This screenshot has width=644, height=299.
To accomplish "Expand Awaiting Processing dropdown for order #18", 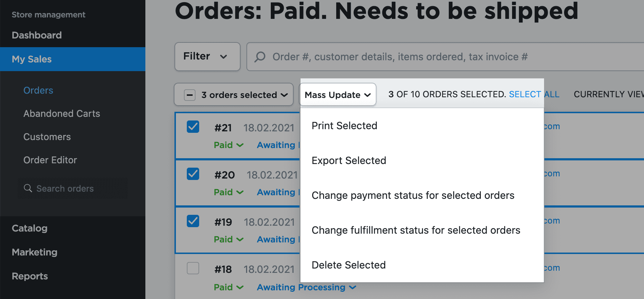I will click(306, 287).
